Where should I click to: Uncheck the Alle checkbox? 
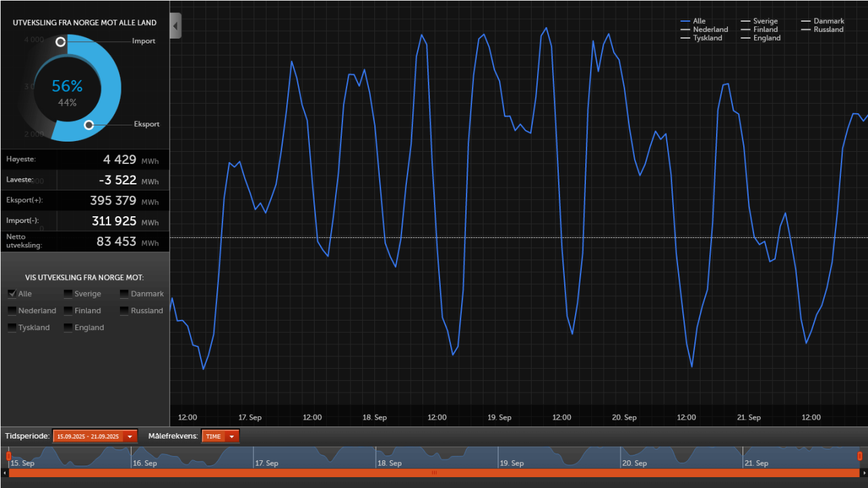coord(12,293)
